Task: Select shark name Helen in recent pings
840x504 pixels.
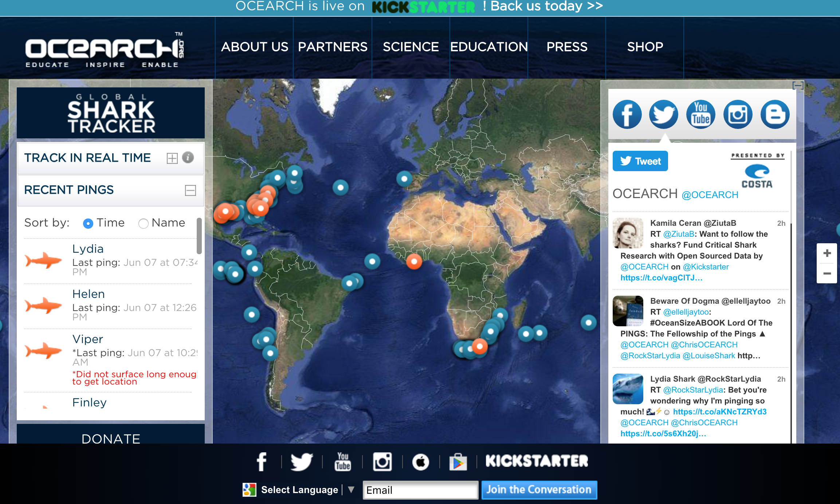Action: pyautogui.click(x=89, y=294)
